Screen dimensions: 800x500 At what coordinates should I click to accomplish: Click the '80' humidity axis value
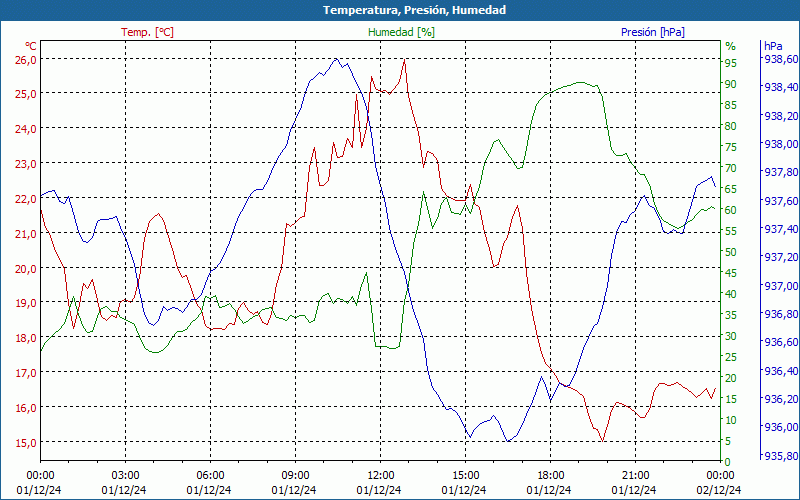point(731,126)
